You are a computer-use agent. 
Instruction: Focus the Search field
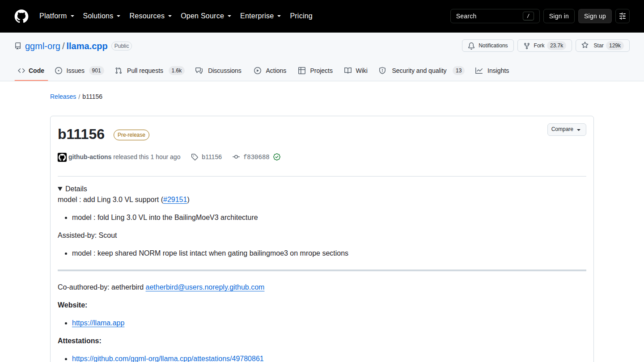click(x=495, y=16)
